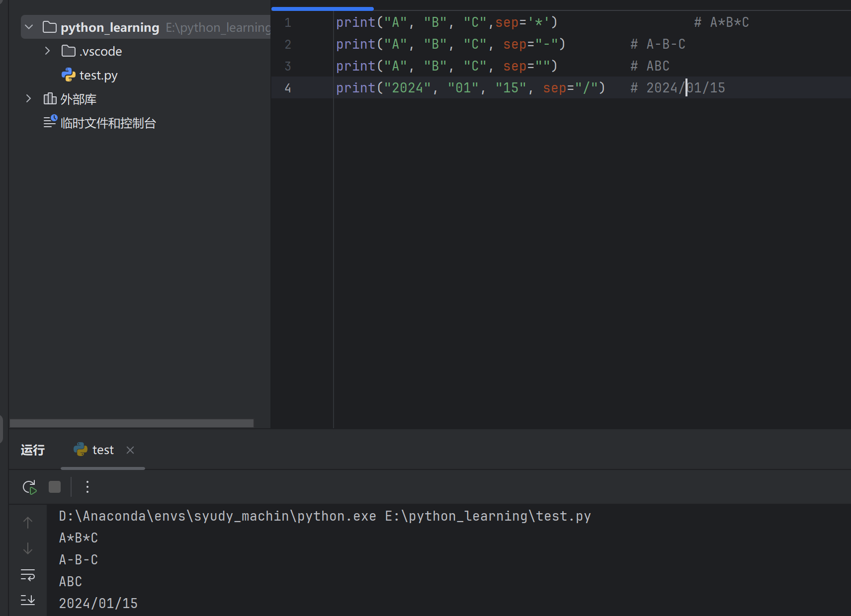The height and width of the screenshot is (616, 851).
Task: Click line number 1 in gutter
Action: pyautogui.click(x=288, y=22)
